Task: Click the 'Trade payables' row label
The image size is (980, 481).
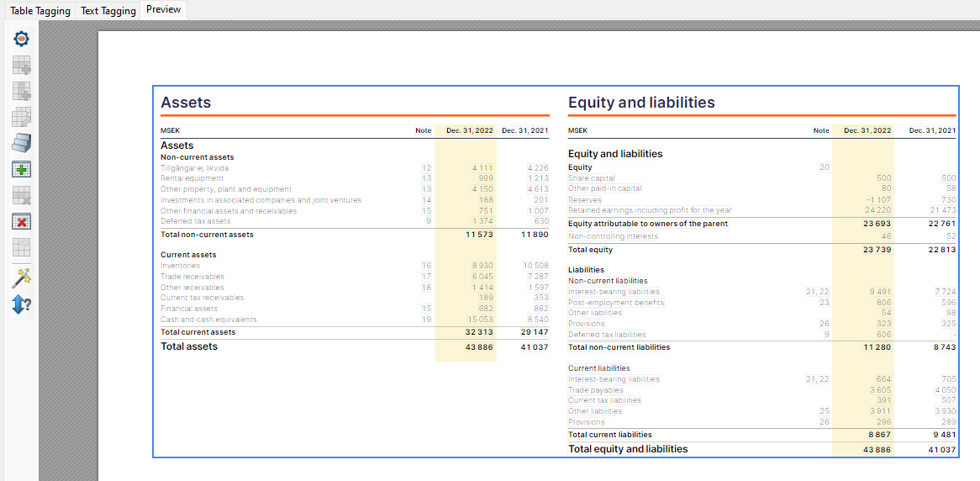Action: (x=595, y=389)
